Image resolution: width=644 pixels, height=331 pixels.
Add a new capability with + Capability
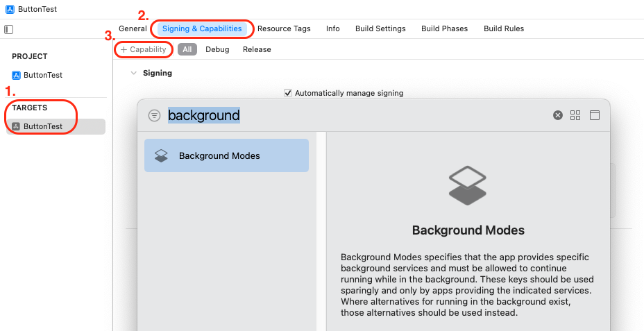[x=144, y=49]
